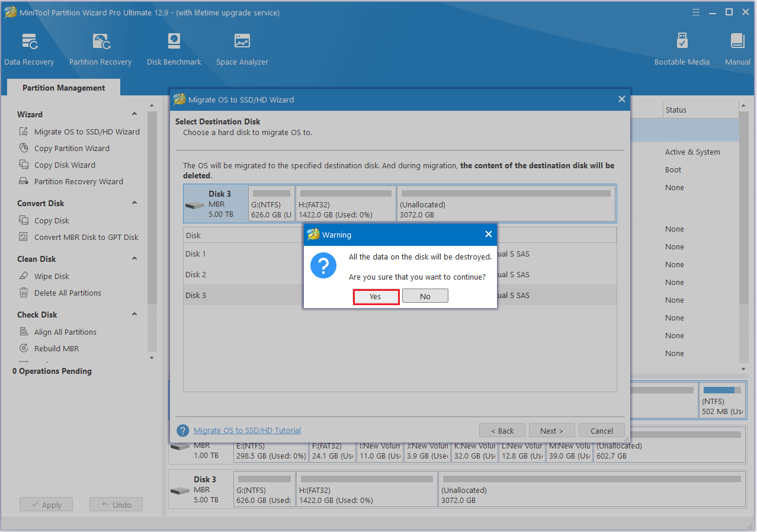Open the Data Recovery tool
Screen dimensions: 757x532
29,50
